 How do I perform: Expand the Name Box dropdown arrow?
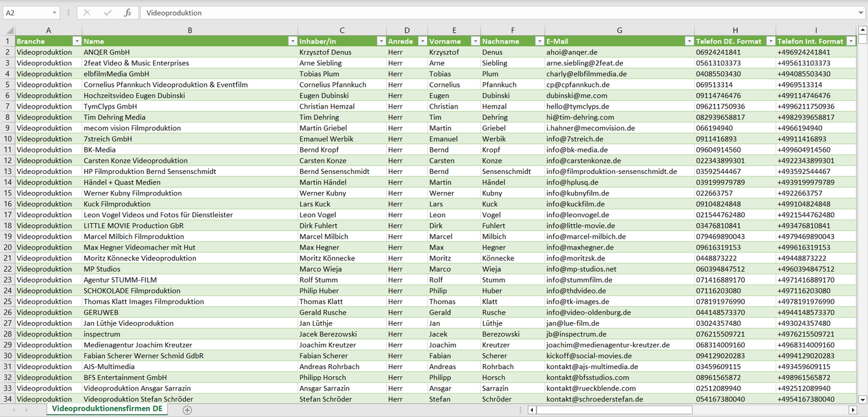click(x=55, y=13)
